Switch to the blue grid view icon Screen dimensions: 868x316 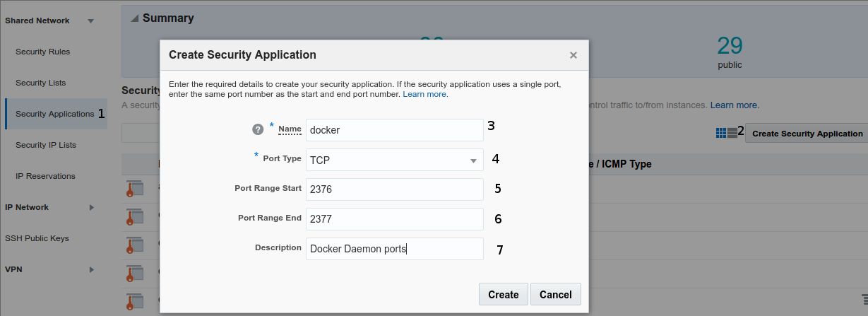[721, 133]
